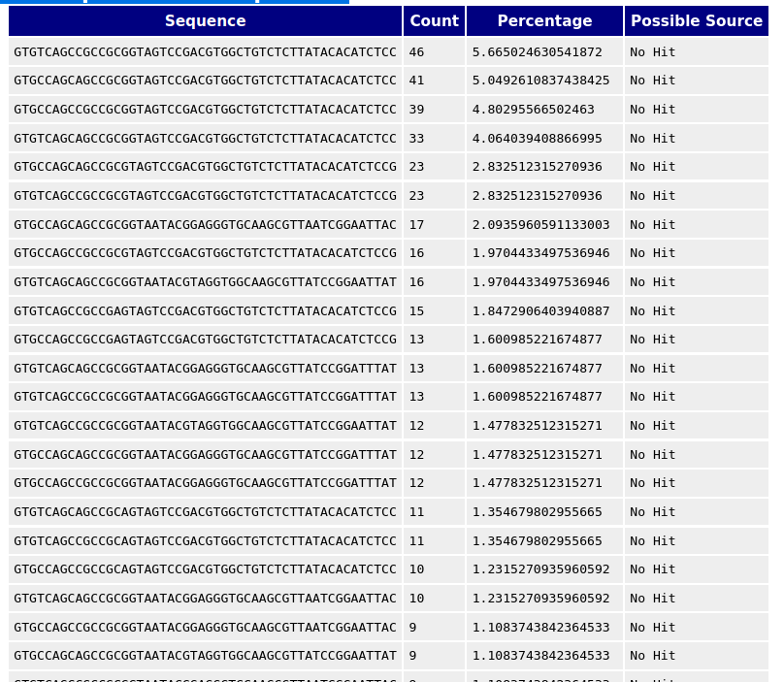Viewport: 784px width, 682px height.
Task: Select percentage 5.0492610837438425
Action: point(540,81)
